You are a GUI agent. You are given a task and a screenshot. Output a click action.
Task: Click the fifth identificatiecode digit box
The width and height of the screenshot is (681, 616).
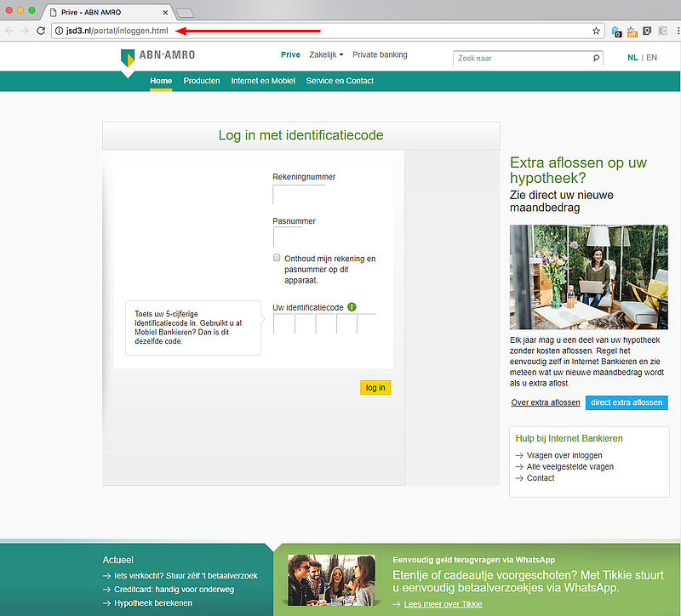(x=367, y=323)
